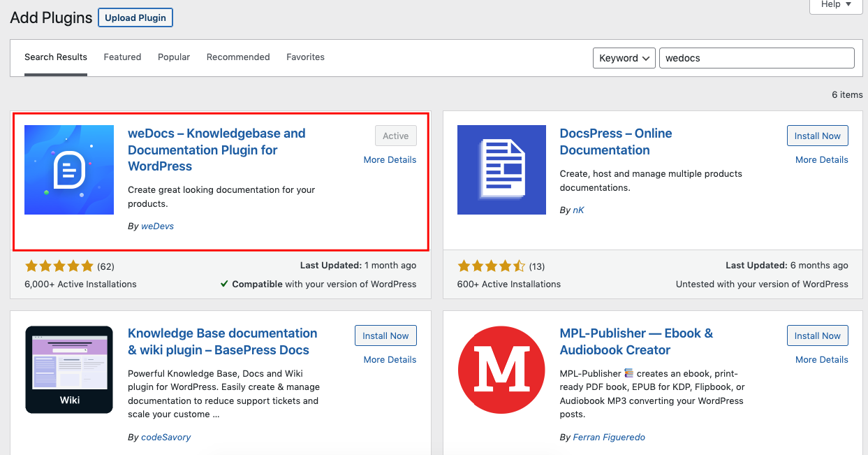This screenshot has width=868, height=455.
Task: Click the "(62)" rating count
Action: pyautogui.click(x=105, y=266)
